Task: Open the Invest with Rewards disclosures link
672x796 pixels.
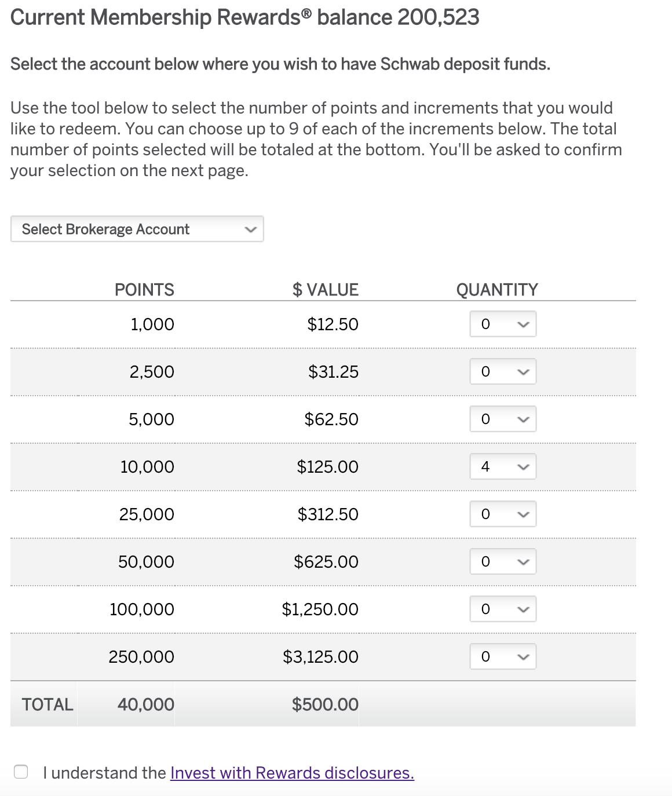Action: click(x=292, y=773)
